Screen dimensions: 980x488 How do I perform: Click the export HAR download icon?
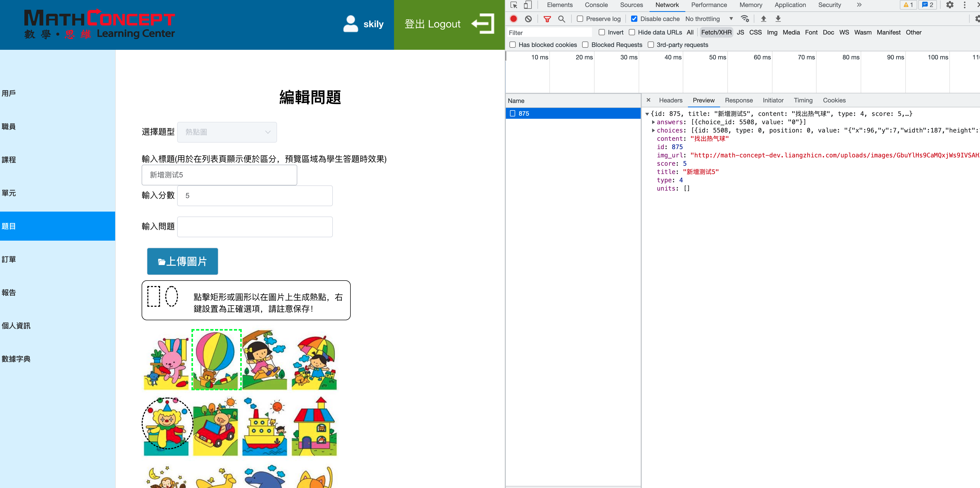click(778, 19)
